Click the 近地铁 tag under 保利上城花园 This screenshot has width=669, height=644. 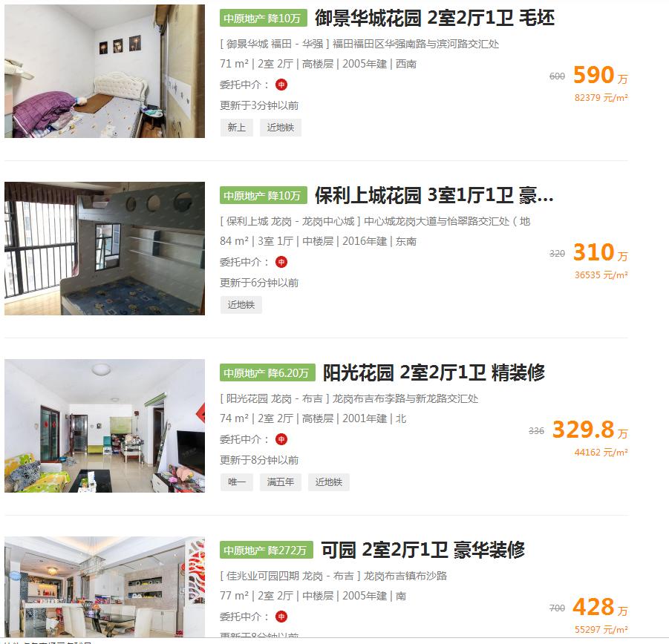click(x=241, y=305)
